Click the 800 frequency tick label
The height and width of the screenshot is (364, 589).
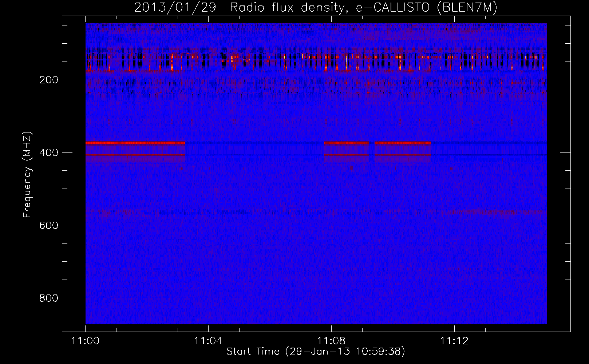[48, 298]
